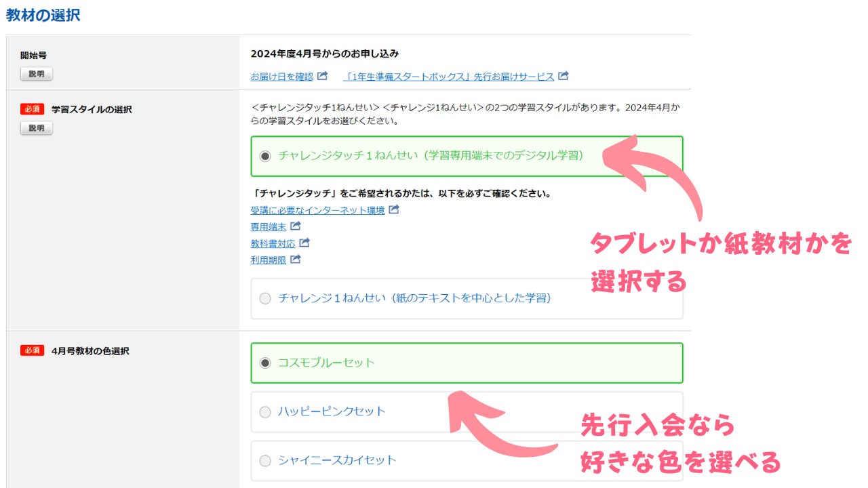Open お届け日を確認 link
This screenshot has height=488, width=868.
[282, 77]
